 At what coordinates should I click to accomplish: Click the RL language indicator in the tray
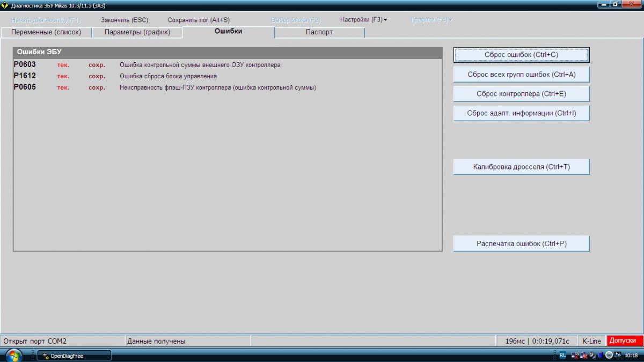pos(562,355)
